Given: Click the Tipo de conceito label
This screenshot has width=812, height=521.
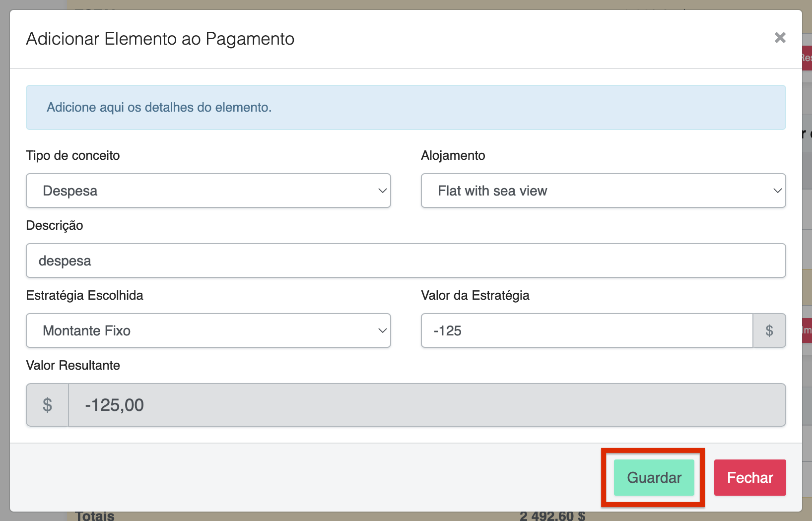Looking at the screenshot, I should point(73,155).
